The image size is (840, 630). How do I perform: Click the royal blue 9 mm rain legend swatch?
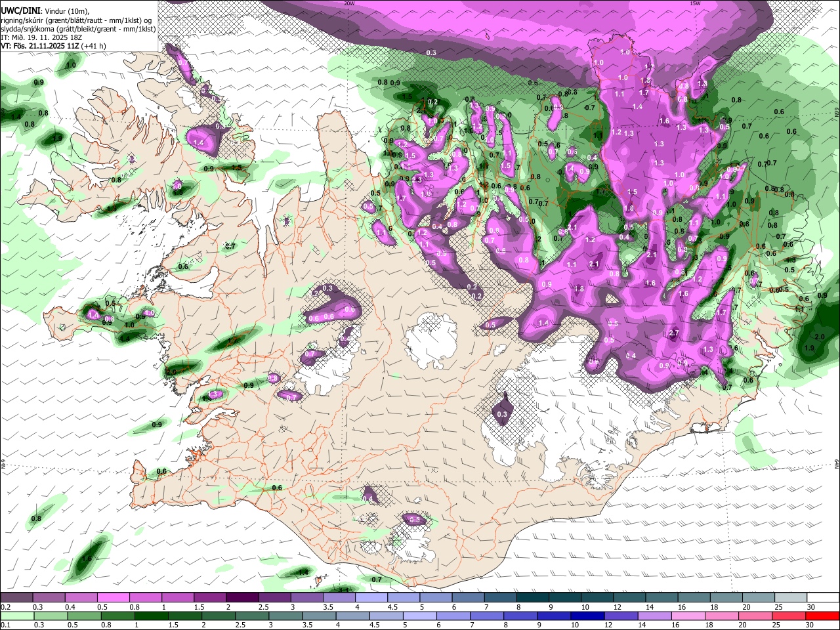[x=554, y=616]
